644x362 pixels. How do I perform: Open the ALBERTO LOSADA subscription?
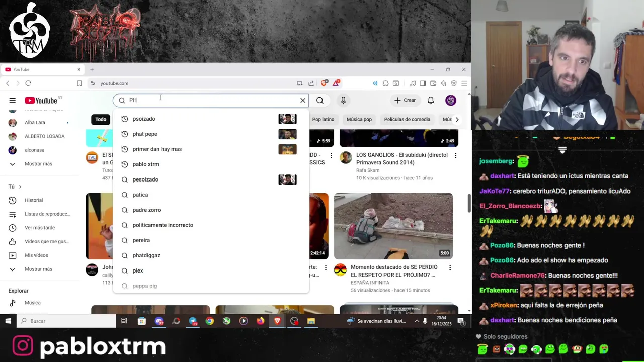pyautogui.click(x=39, y=136)
